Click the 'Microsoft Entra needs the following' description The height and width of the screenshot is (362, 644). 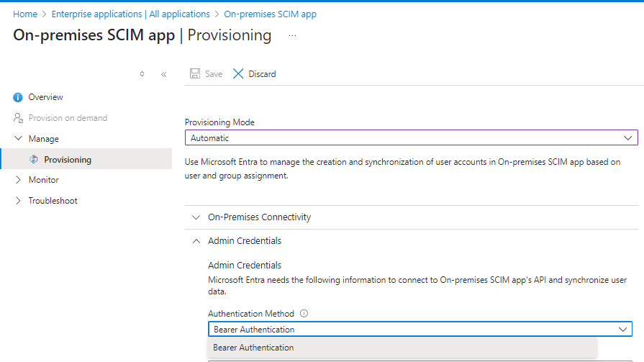417,286
